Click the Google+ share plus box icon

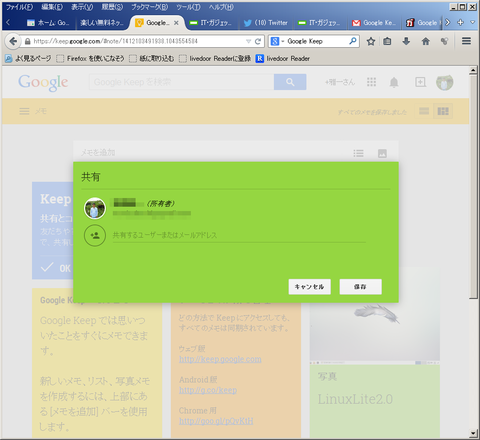pyautogui.click(x=420, y=82)
